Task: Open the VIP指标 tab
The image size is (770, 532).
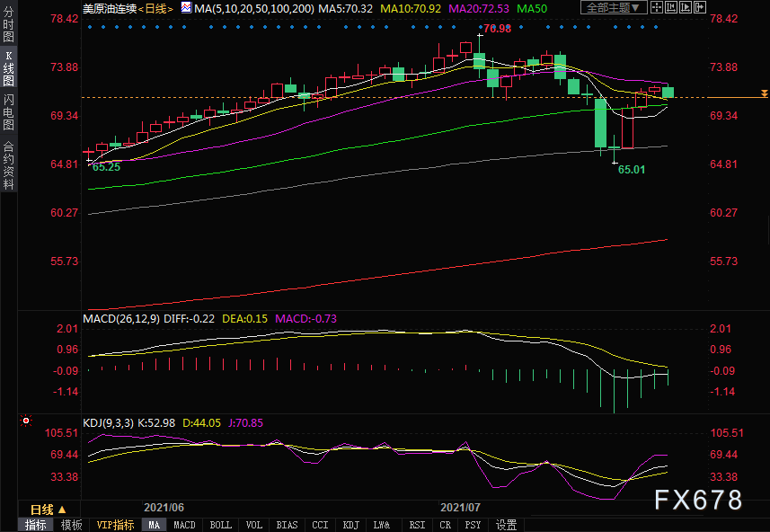Action: [115, 525]
